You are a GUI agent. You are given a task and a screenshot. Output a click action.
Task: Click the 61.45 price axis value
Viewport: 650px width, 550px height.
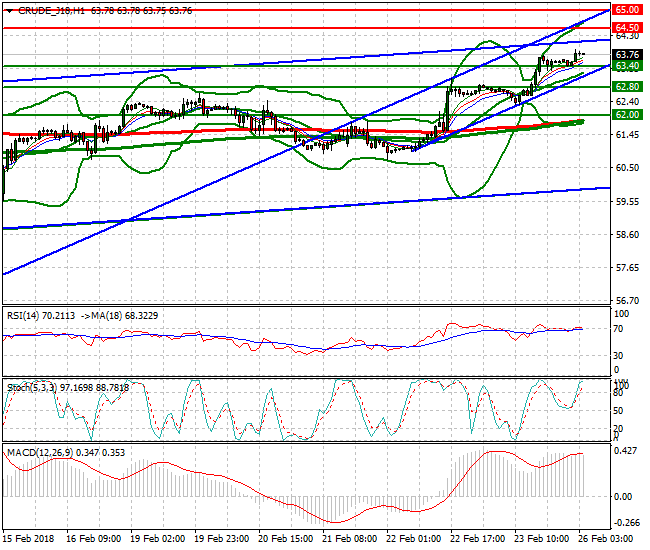627,135
